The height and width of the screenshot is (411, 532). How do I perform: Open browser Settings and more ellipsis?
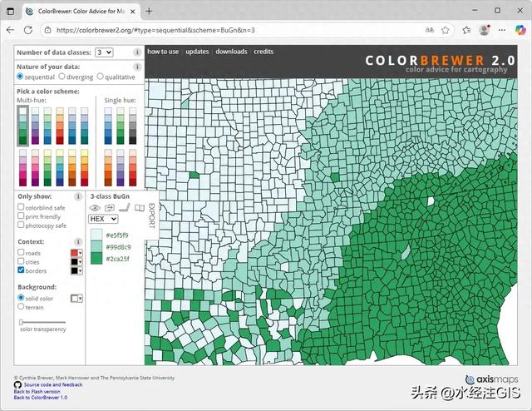pos(502,30)
